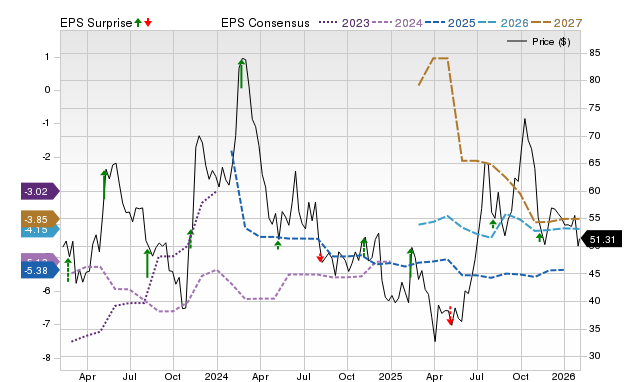Click the red surprise arrow after Apr 2025

tap(450, 315)
